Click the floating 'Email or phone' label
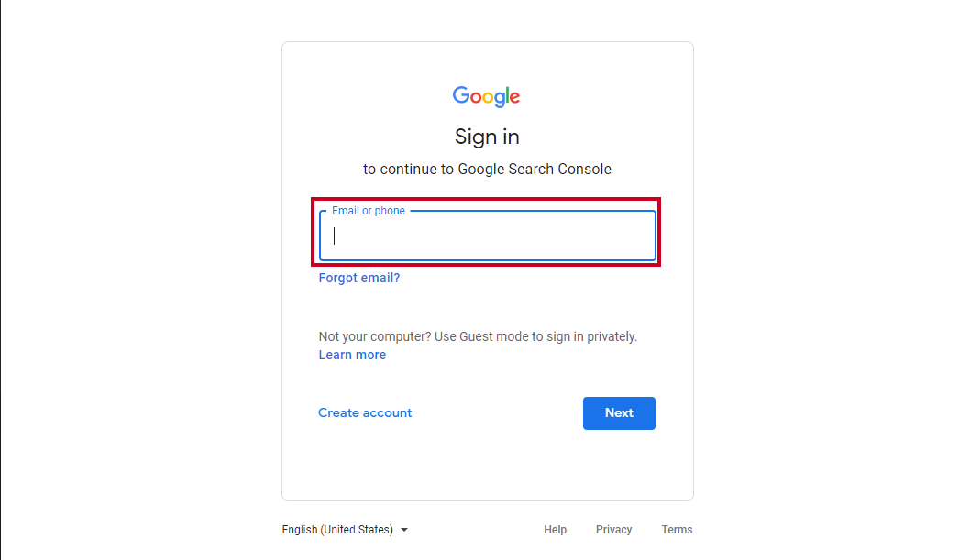This screenshot has height=560, width=959. (369, 210)
